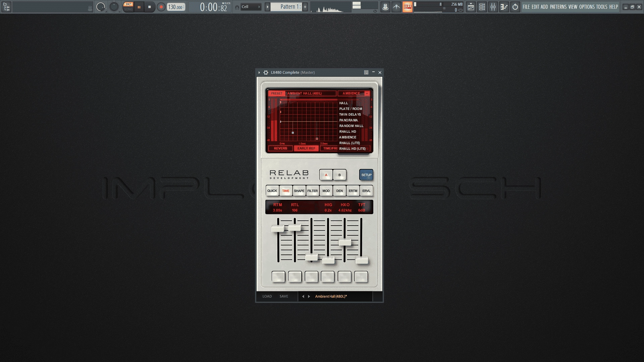
Task: Open the Mixer view icon
Action: click(493, 7)
